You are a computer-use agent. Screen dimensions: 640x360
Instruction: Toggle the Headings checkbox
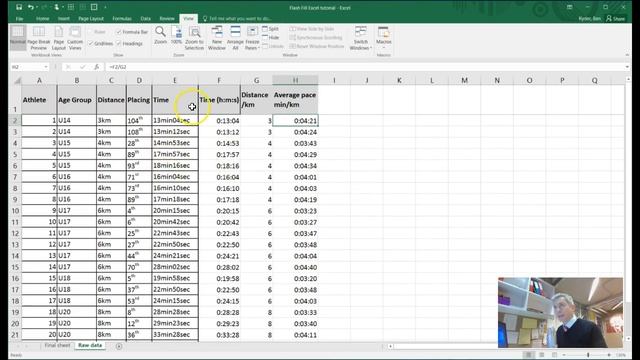pyautogui.click(x=129, y=43)
